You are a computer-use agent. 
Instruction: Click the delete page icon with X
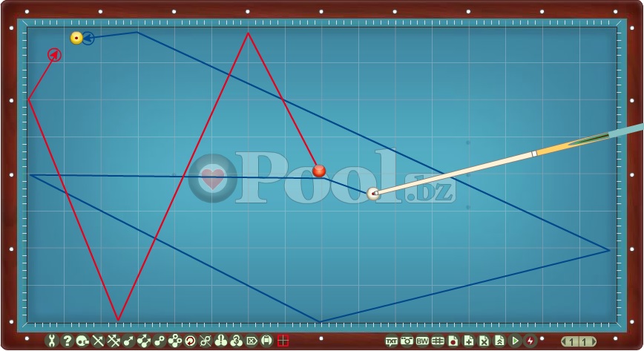click(x=484, y=341)
